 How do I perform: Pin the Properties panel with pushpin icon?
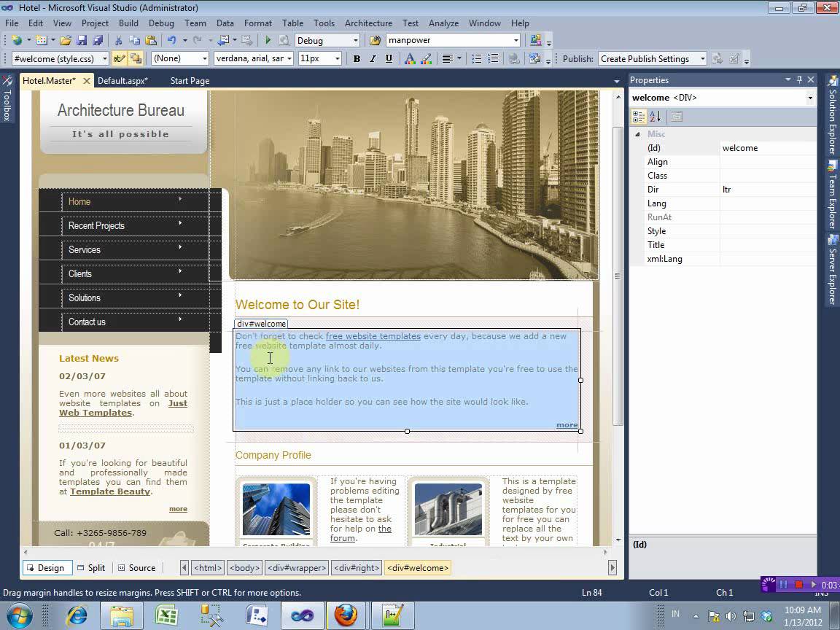point(799,80)
